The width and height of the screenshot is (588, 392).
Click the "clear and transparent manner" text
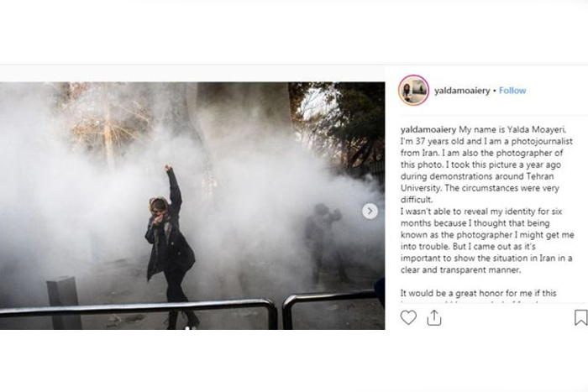(x=461, y=269)
